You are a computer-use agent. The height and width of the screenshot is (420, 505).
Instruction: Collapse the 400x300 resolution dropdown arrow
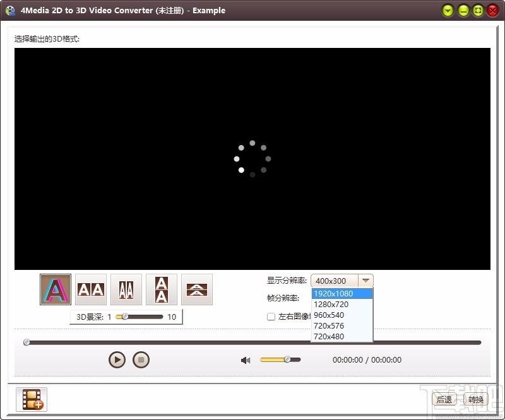(365, 281)
